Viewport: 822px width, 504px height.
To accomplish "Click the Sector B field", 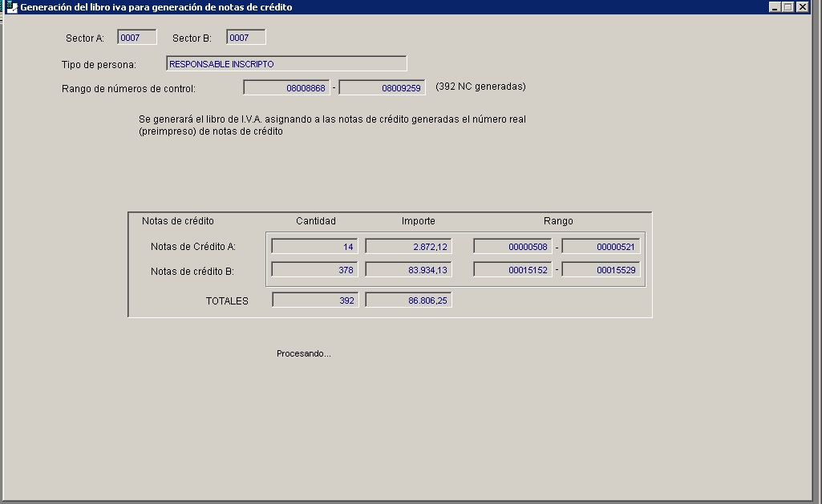I will point(245,38).
